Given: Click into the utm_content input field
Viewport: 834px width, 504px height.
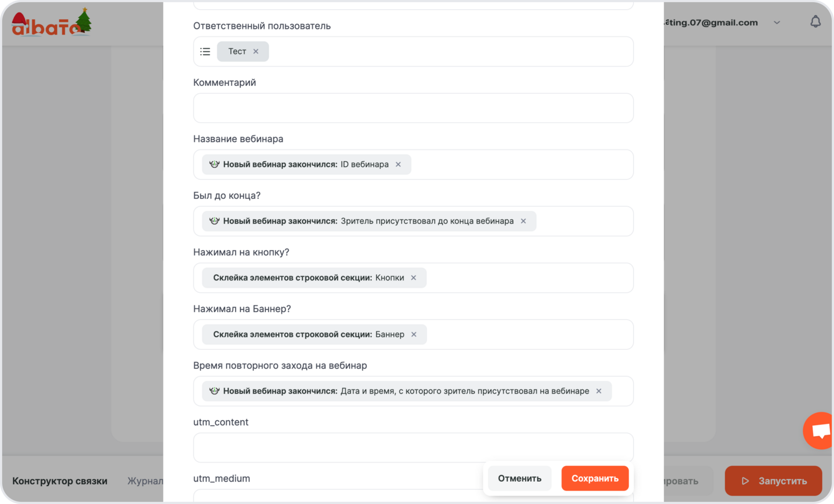Looking at the screenshot, I should (413, 447).
